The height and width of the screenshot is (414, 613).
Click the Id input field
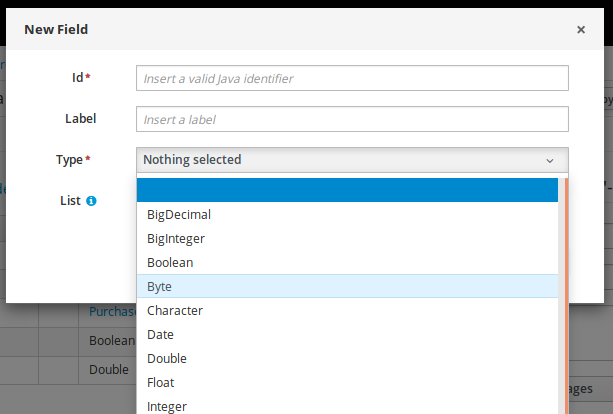point(352,78)
